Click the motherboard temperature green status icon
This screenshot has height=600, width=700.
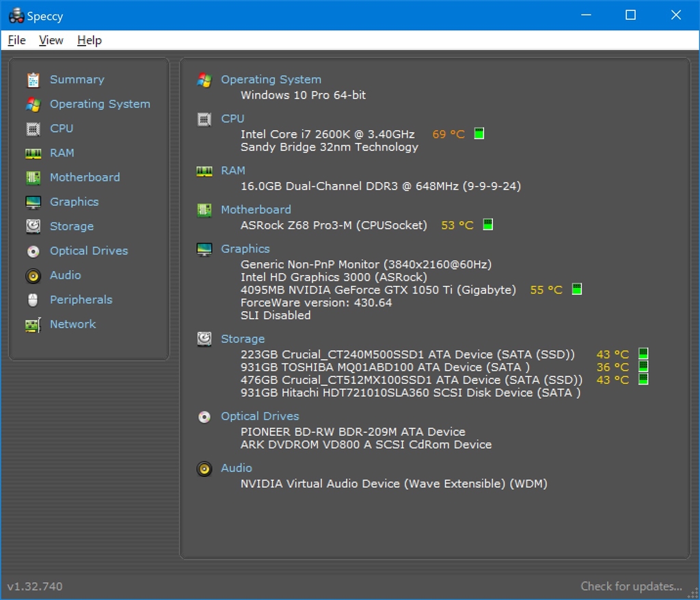488,224
